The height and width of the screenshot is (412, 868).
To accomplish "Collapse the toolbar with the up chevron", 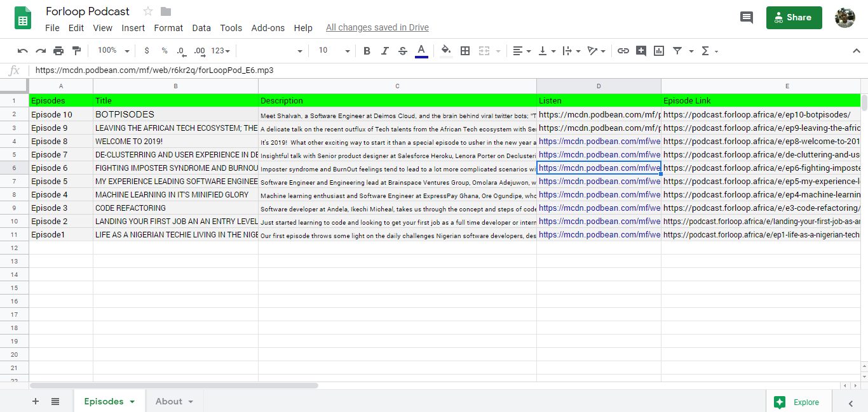I will [x=856, y=51].
